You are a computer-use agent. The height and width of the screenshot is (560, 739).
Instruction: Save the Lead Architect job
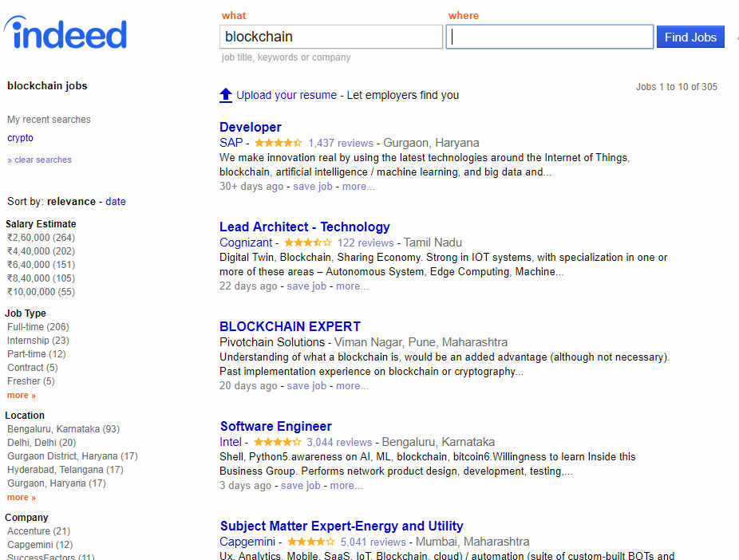click(x=306, y=286)
